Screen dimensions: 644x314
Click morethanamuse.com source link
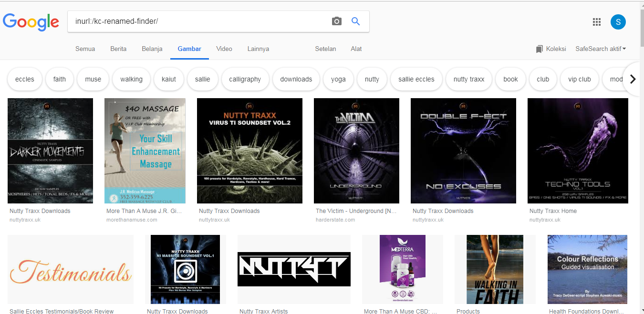tap(132, 220)
